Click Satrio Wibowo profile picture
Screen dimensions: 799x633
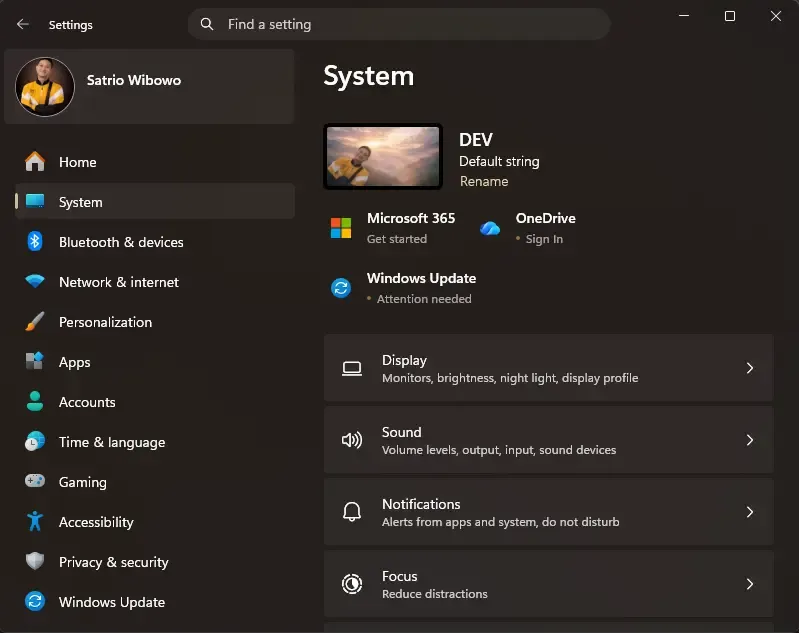tap(45, 87)
